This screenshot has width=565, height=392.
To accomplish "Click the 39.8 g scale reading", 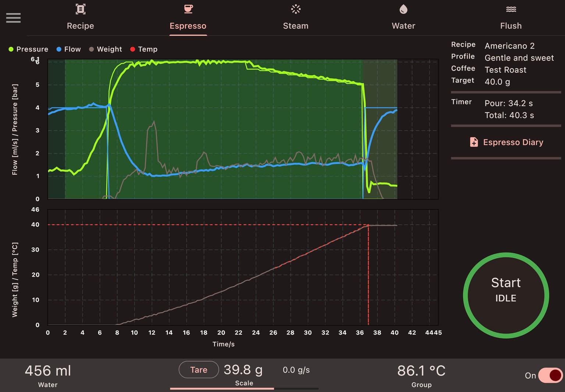I will (x=243, y=370).
